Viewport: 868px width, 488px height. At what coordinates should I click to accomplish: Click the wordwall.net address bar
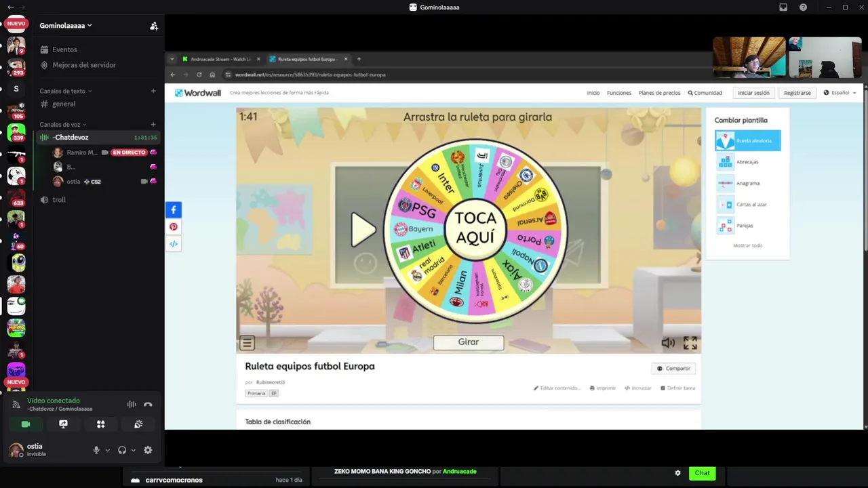(x=310, y=75)
